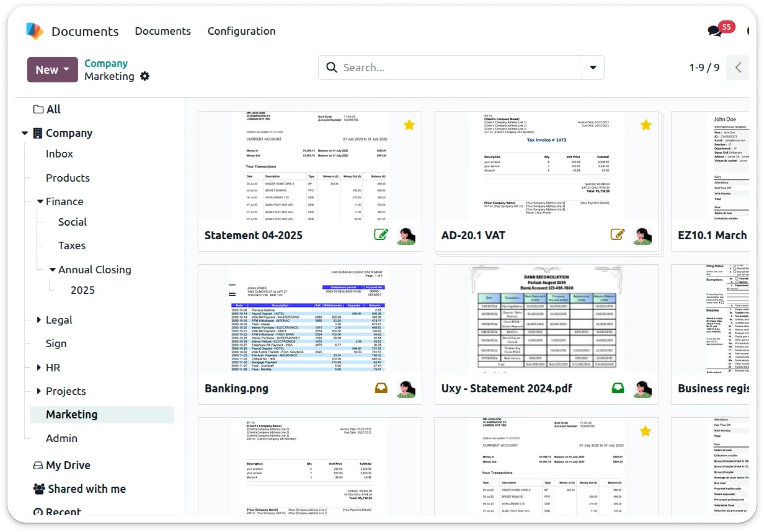The height and width of the screenshot is (532, 764).
Task: Click the Company breadcrumb link
Action: click(106, 63)
